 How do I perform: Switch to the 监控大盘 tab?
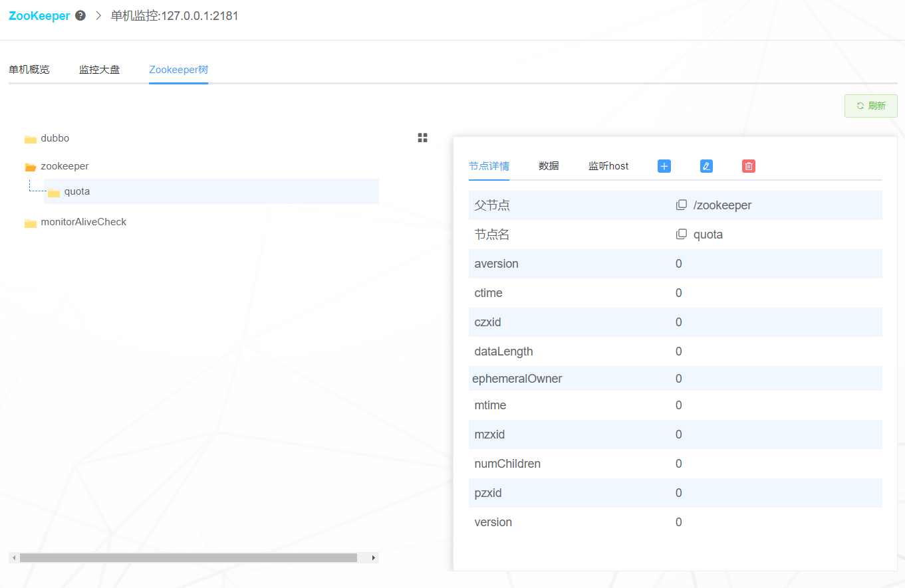pyautogui.click(x=100, y=69)
